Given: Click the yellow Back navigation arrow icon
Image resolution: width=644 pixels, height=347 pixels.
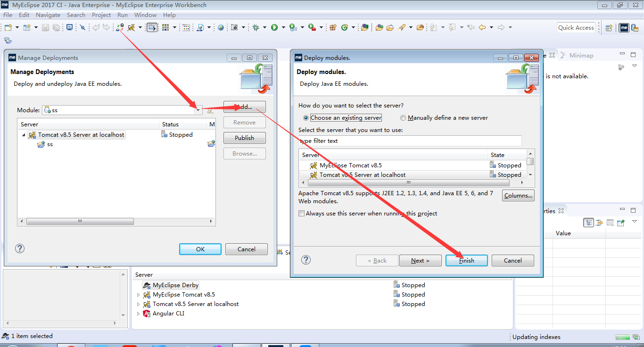Looking at the screenshot, I should coord(482,27).
